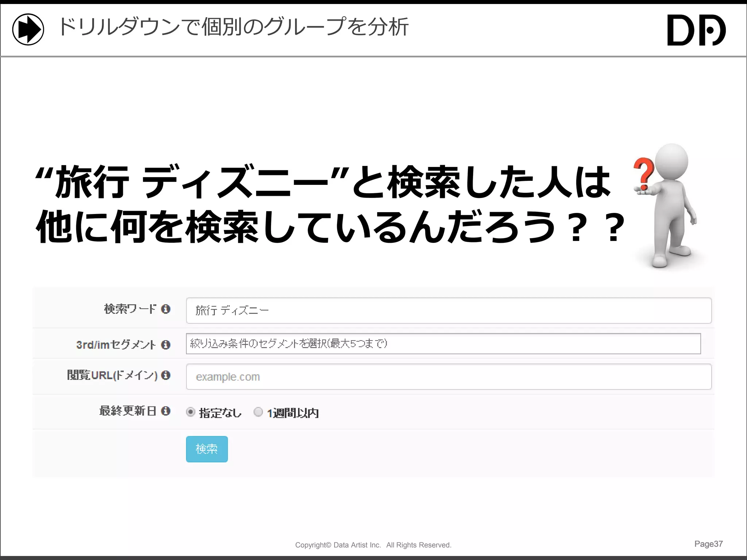747x560 pixels.
Task: Select the 1週間以内 radio button
Action: [258, 412]
